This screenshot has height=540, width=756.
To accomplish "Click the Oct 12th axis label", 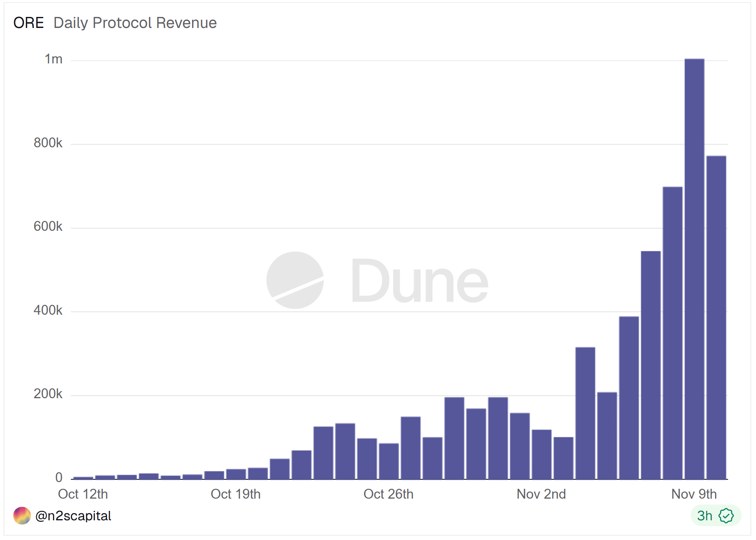I will click(x=83, y=494).
